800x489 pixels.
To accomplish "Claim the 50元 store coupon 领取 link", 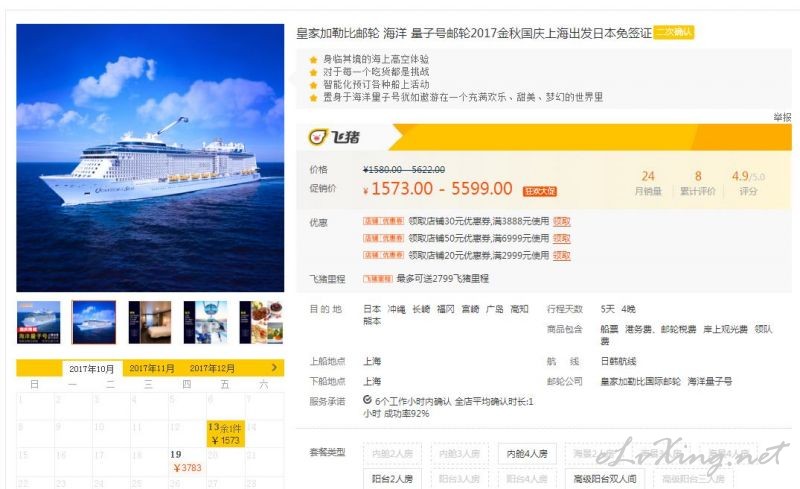I will pos(562,238).
